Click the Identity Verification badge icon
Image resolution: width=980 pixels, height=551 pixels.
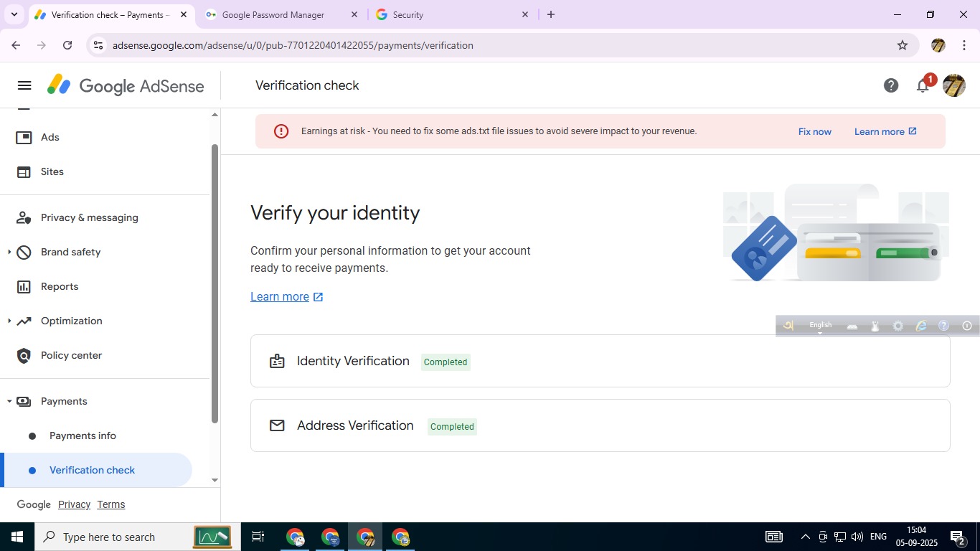[x=277, y=361]
